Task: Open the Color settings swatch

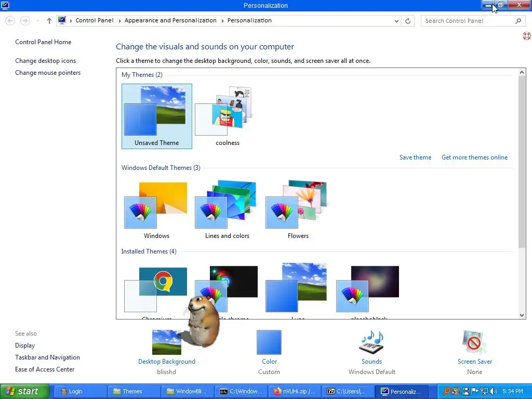Action: [269, 342]
